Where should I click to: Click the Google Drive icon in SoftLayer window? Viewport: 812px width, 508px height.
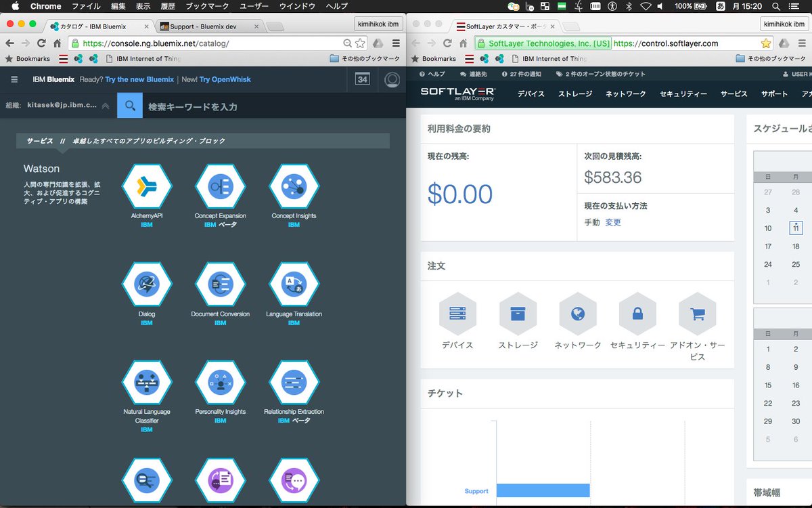tap(784, 43)
